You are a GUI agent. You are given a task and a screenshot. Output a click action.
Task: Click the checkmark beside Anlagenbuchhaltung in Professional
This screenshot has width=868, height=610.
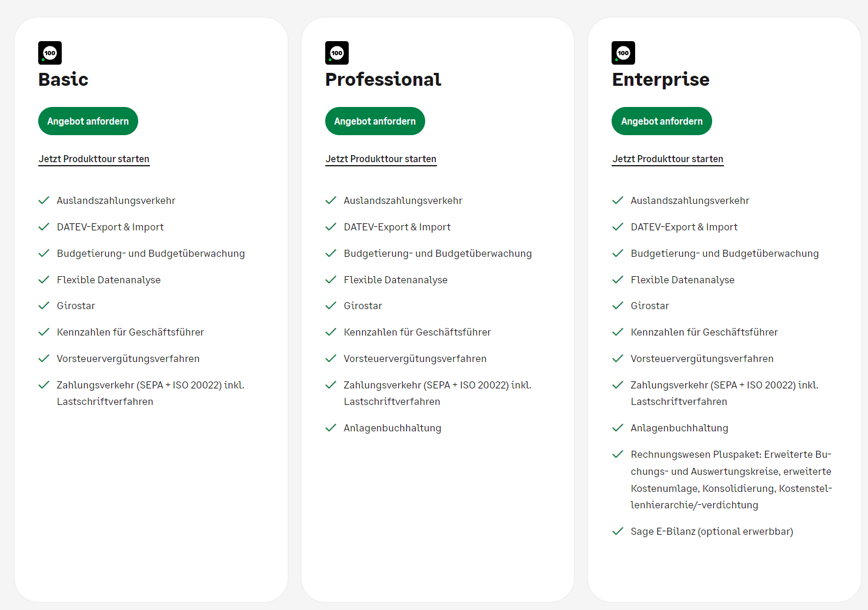[330, 428]
